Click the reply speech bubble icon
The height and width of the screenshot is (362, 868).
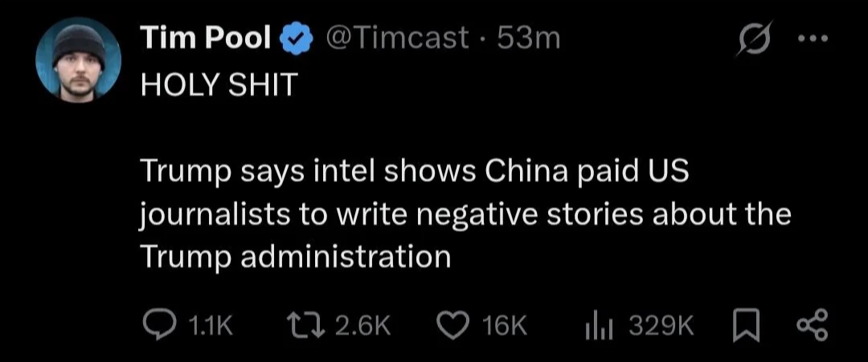[159, 326]
